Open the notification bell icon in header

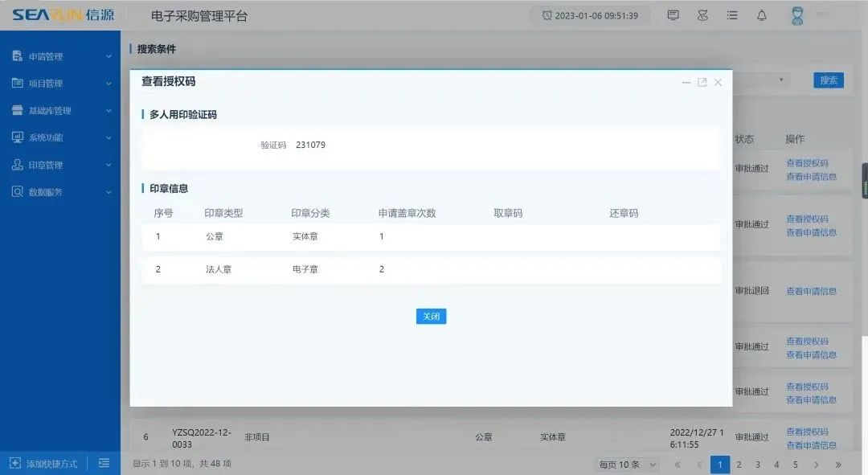(761, 14)
